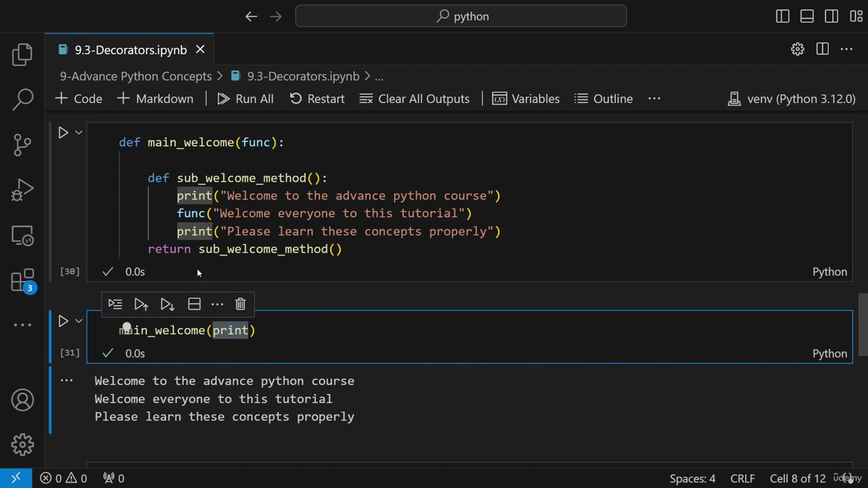Select the 9.3-Decorators.ipynb tab
This screenshot has width=868, height=488.
click(130, 49)
